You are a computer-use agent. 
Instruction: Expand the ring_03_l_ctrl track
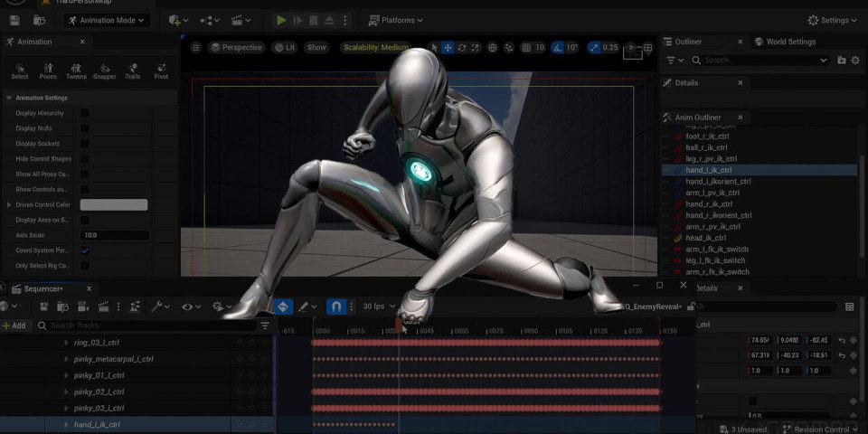click(66, 343)
